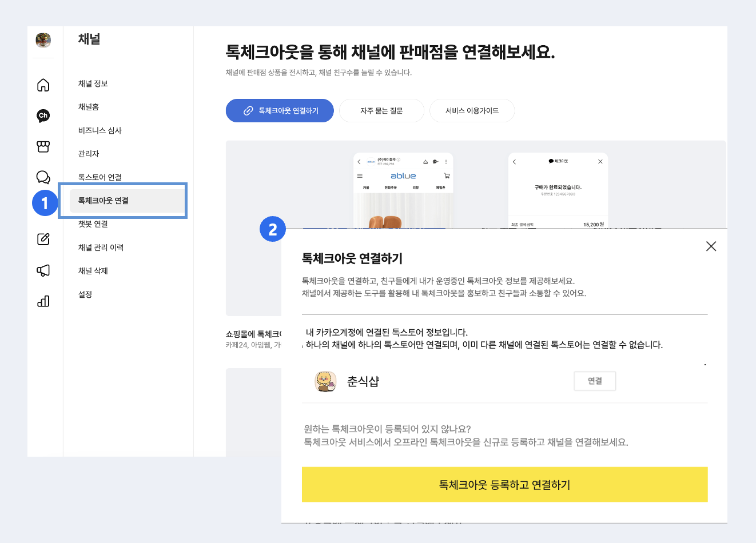Click the edit/compose icon in sidebar
756x543 pixels.
pyautogui.click(x=43, y=239)
